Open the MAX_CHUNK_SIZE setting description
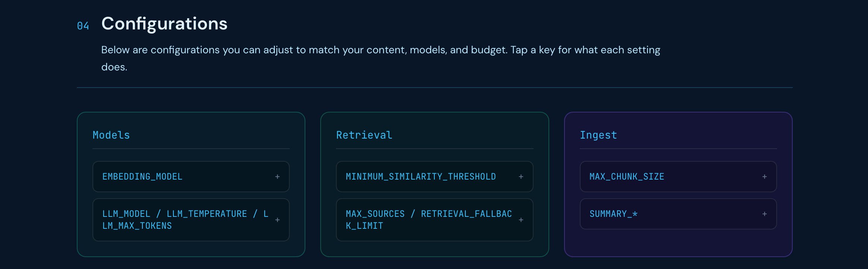This screenshot has width=868, height=269. [x=678, y=177]
